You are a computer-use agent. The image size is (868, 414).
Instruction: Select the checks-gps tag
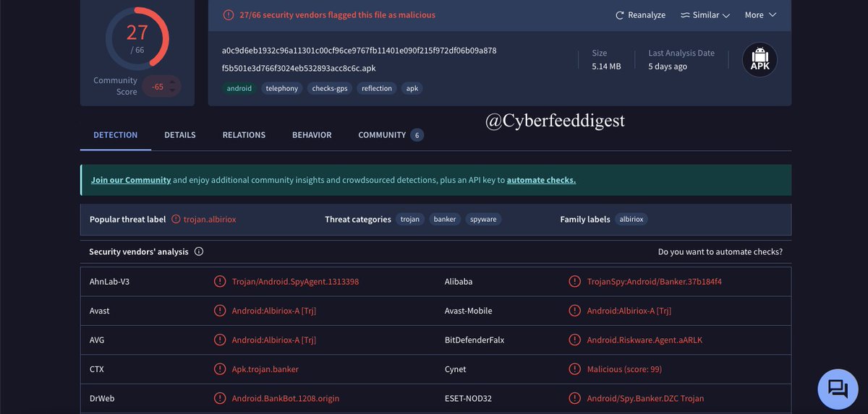pos(330,88)
